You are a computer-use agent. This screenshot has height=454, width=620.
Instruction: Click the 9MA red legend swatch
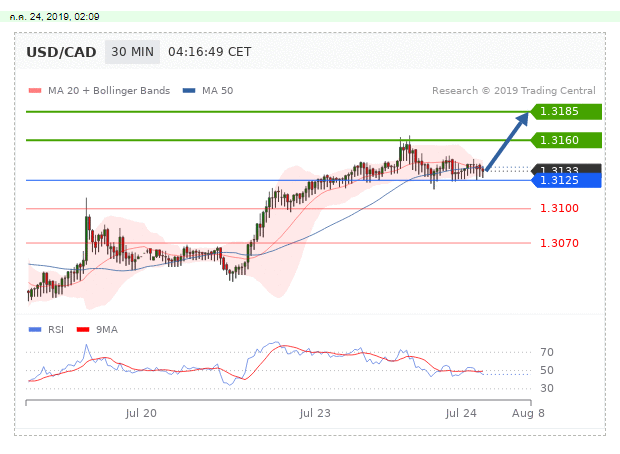click(83, 329)
